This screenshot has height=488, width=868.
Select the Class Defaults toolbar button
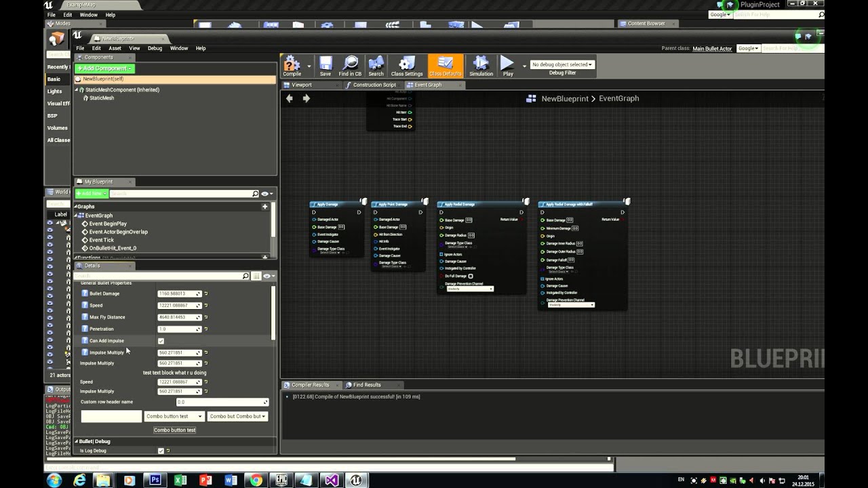point(446,66)
